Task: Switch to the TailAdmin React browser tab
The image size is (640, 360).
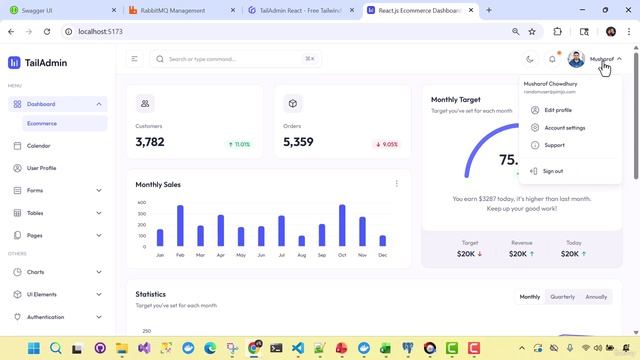Action: [301, 10]
